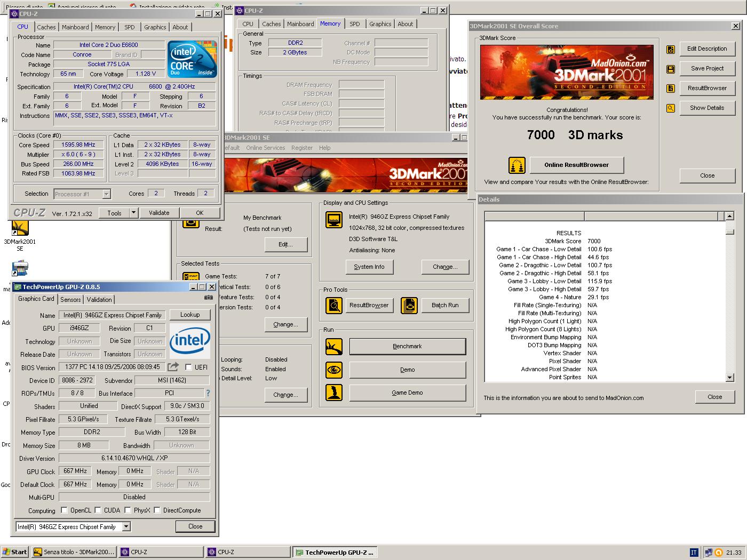Toggle the DirectCompute checkbox
Screen dimensions: 747x560
(157, 510)
